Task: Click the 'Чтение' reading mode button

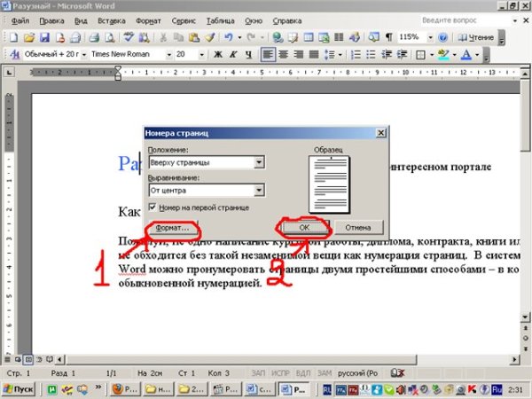Action: click(x=475, y=37)
